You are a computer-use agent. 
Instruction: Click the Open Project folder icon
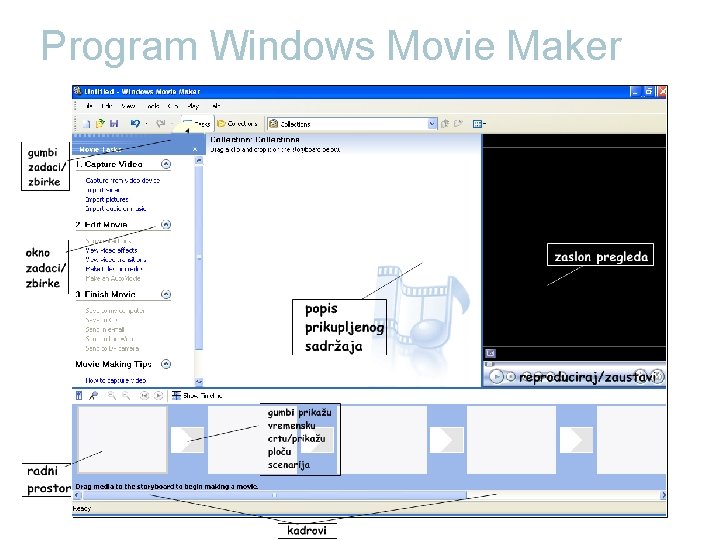pyautogui.click(x=100, y=124)
